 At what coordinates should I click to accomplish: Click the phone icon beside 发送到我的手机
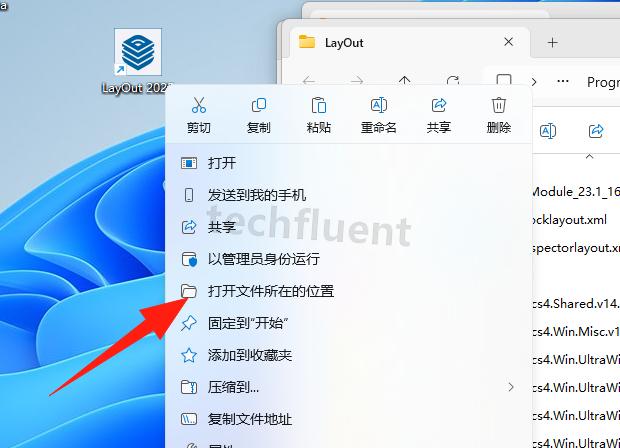(189, 195)
